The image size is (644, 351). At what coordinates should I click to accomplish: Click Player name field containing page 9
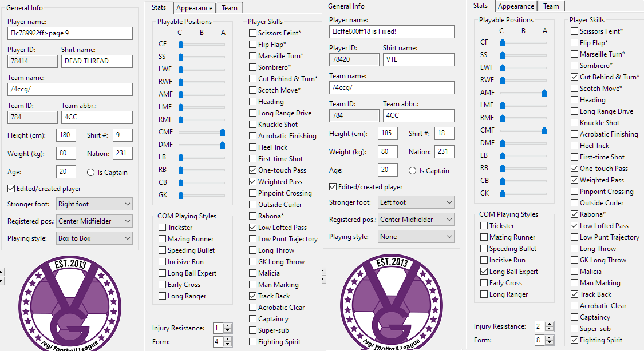tap(70, 33)
